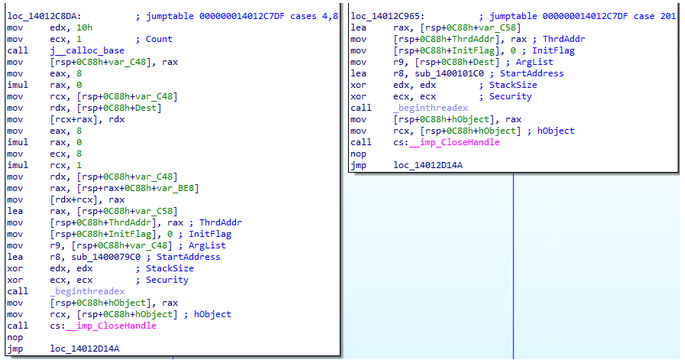The width and height of the screenshot is (685, 361).
Task: Click the 'Count' comment on mov ecx, 1
Action: click(159, 39)
